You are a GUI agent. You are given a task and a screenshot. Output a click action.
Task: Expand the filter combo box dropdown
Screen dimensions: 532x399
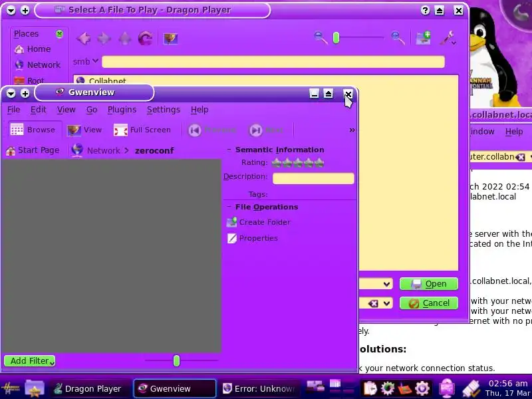386,303
